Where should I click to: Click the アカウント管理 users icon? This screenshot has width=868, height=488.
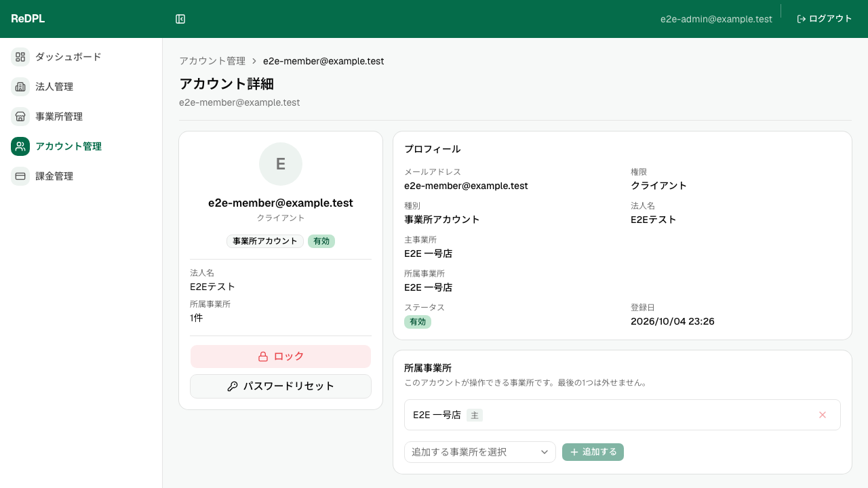[x=20, y=146]
